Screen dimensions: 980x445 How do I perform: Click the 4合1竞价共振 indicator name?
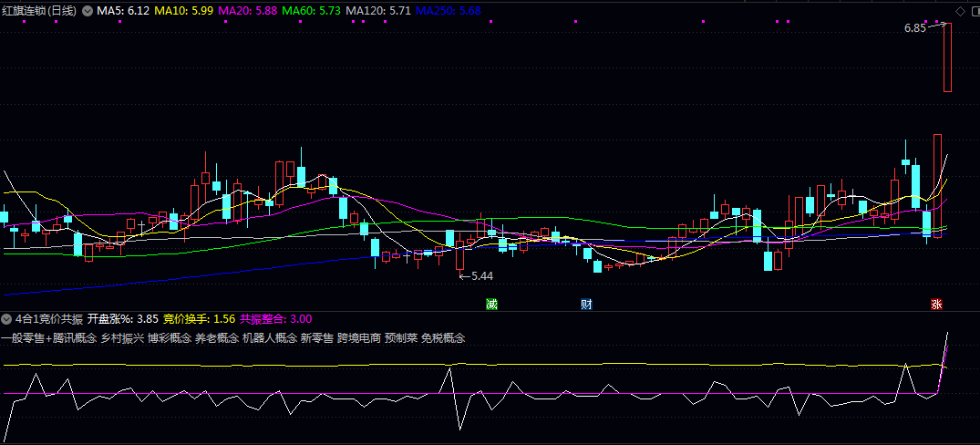[x=48, y=319]
